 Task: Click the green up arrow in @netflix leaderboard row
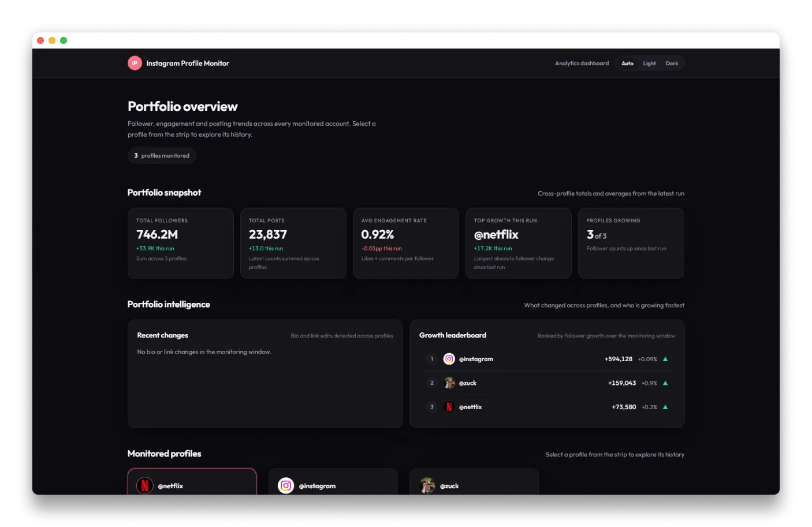[665, 407]
